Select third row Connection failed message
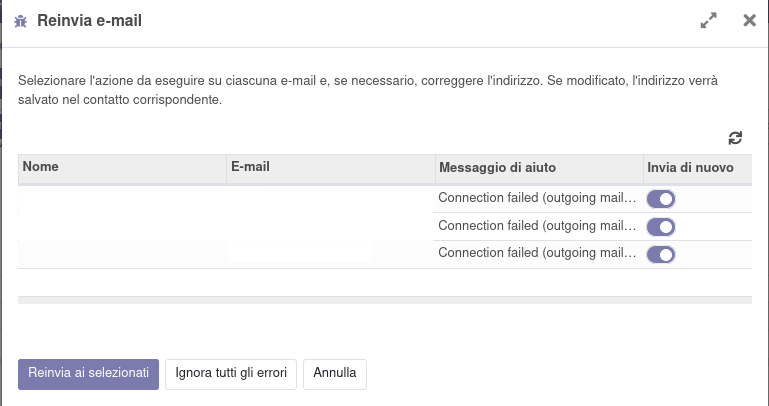Screen dimensions: 769x406 (537, 254)
